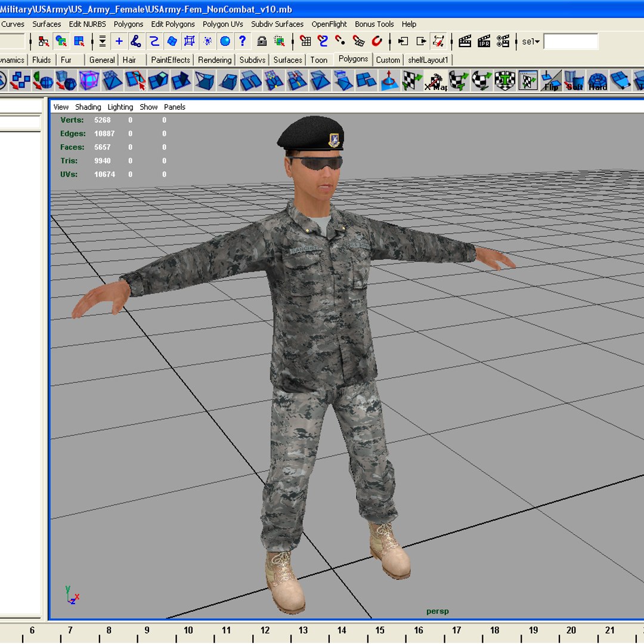Switch to the Rendering shelf tab
The image size is (644, 644).
coord(215,60)
